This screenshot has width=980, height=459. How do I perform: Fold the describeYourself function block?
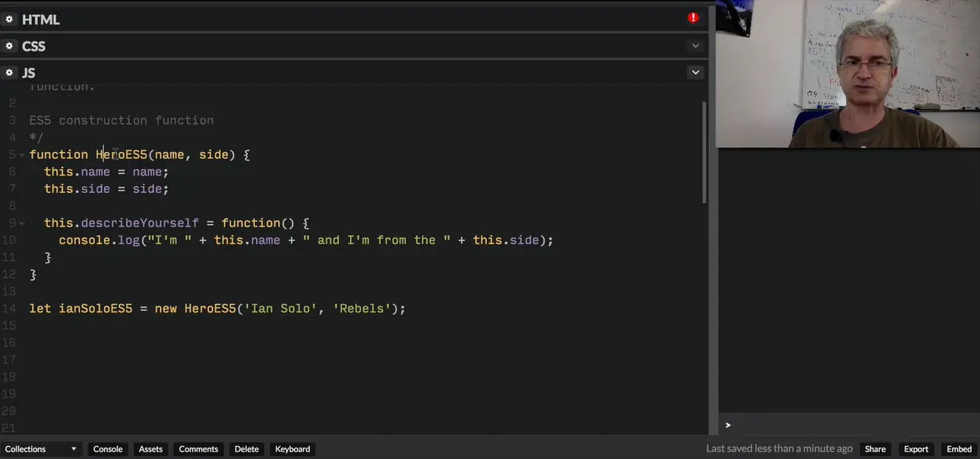(21, 223)
